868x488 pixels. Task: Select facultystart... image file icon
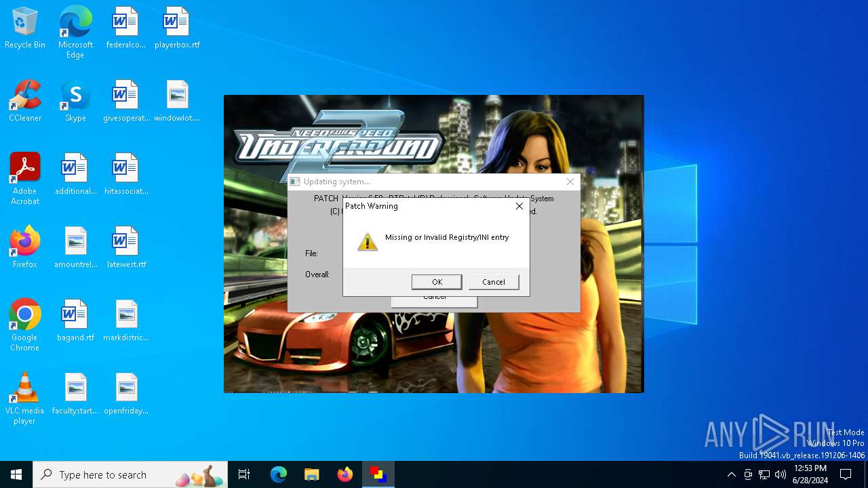[x=75, y=394]
